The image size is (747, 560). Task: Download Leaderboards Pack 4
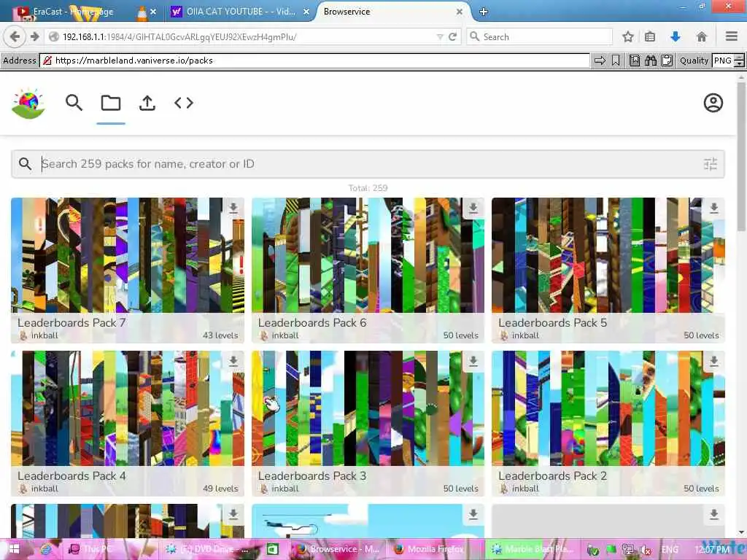[233, 361]
